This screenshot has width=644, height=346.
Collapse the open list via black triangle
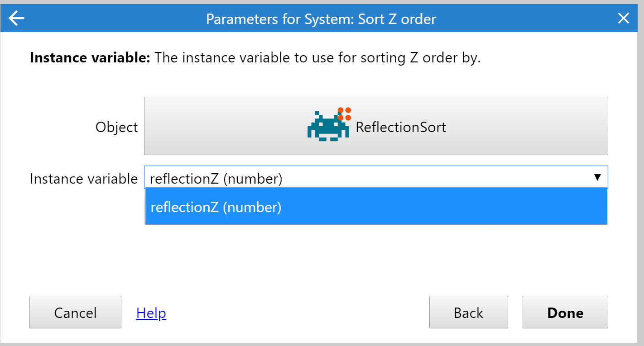tap(597, 178)
